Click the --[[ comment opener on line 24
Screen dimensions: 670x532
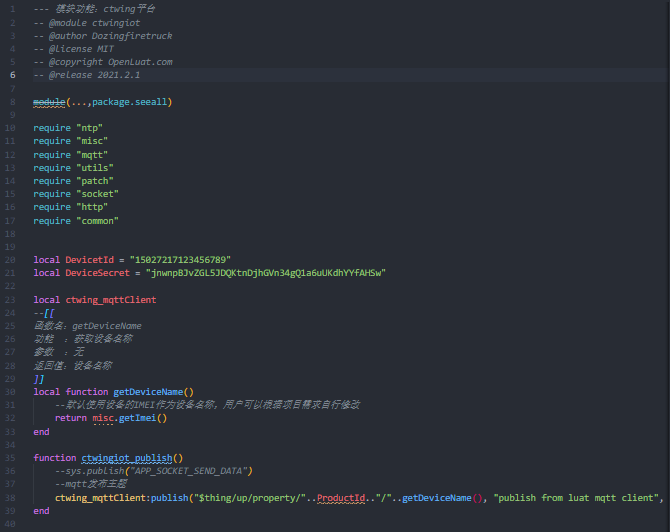click(44, 313)
